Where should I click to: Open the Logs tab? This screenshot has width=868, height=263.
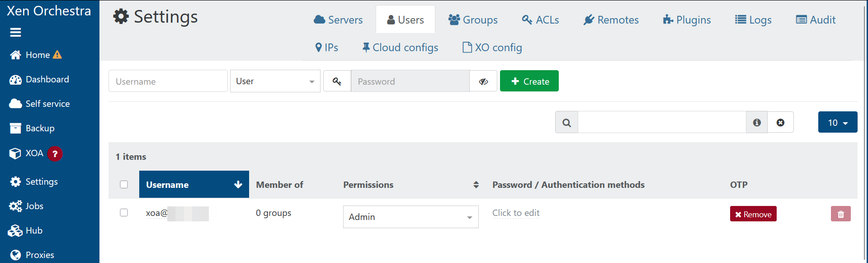pos(753,19)
